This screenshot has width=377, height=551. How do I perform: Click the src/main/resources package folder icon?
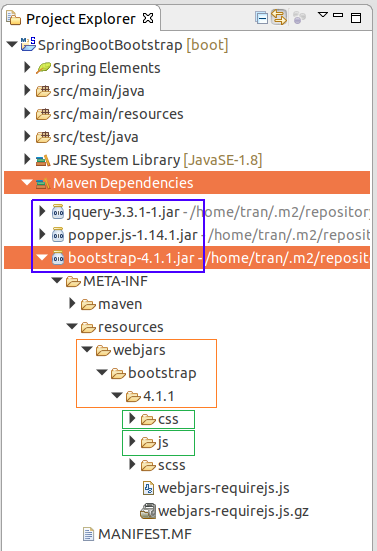tap(43, 114)
